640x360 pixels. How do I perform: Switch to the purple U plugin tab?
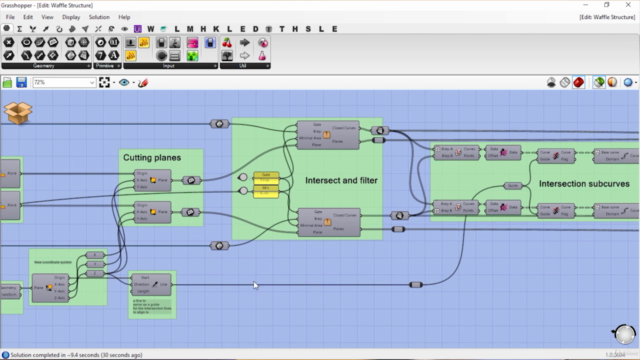(138, 29)
